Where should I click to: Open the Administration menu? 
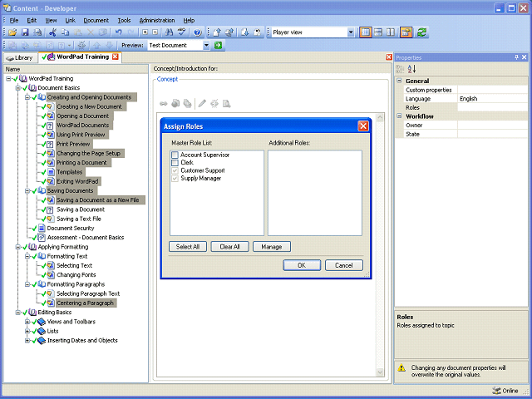tap(157, 20)
